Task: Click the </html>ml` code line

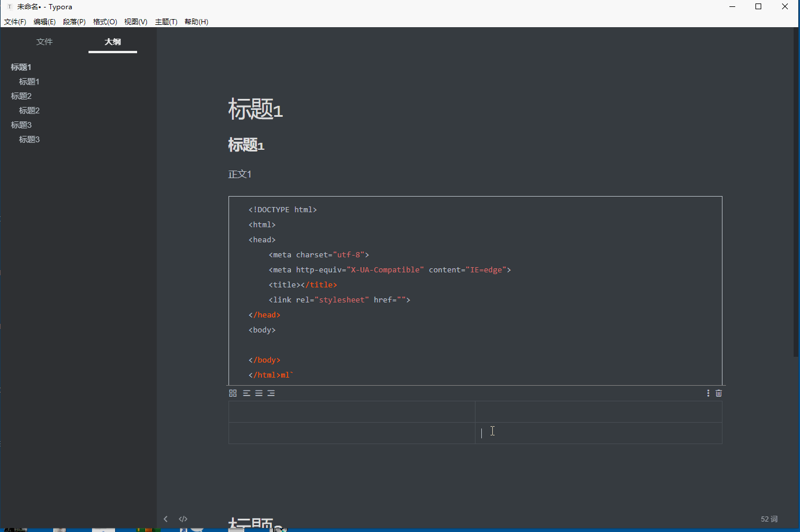Action: 271,375
